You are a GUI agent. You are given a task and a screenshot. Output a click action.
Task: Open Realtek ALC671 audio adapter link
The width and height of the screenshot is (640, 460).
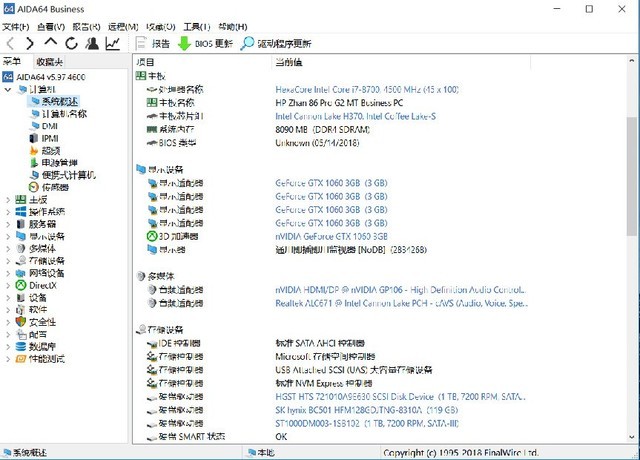click(402, 303)
